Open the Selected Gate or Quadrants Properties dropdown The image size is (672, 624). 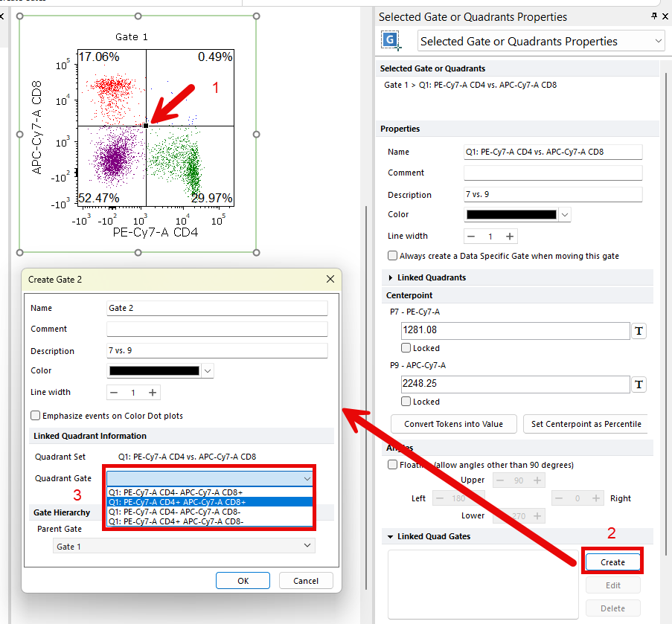tap(541, 42)
